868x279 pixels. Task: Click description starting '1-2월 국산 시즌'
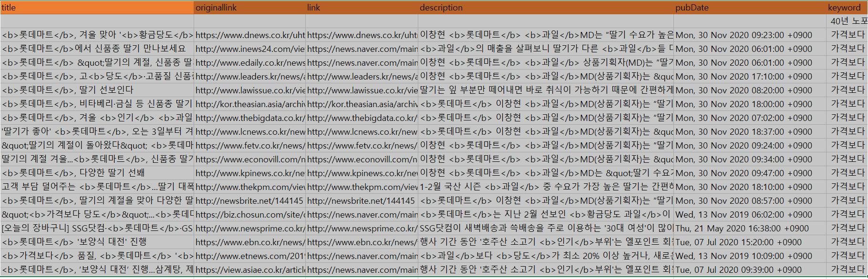pyautogui.click(x=546, y=187)
